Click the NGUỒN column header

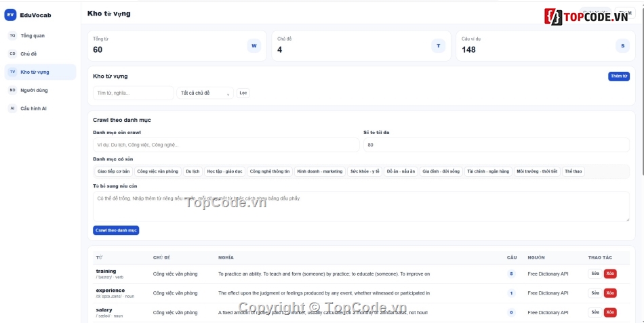click(536, 258)
